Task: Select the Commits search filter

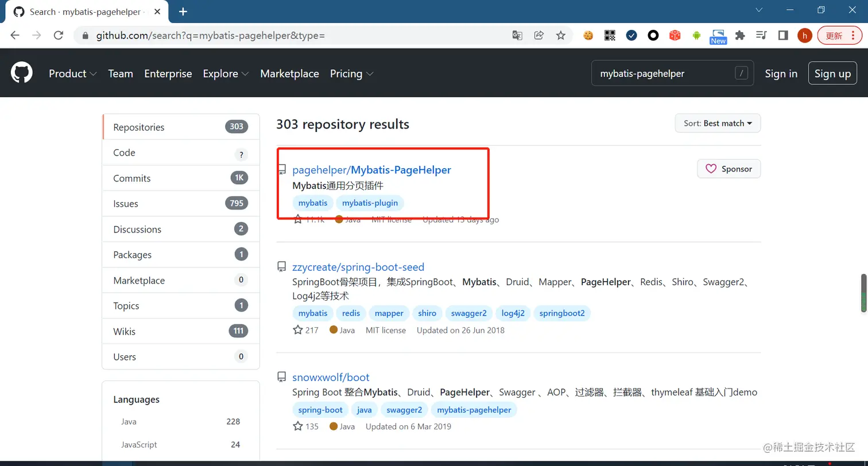Action: coord(181,178)
